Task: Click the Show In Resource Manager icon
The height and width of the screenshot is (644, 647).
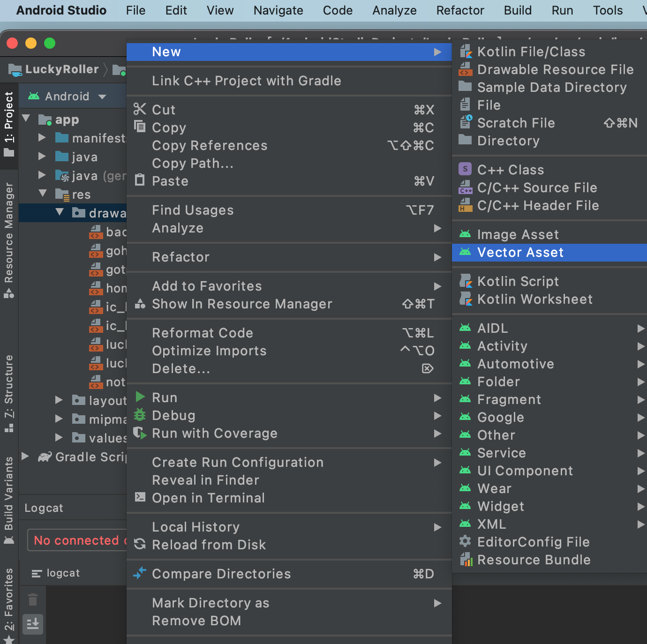Action: (x=140, y=304)
